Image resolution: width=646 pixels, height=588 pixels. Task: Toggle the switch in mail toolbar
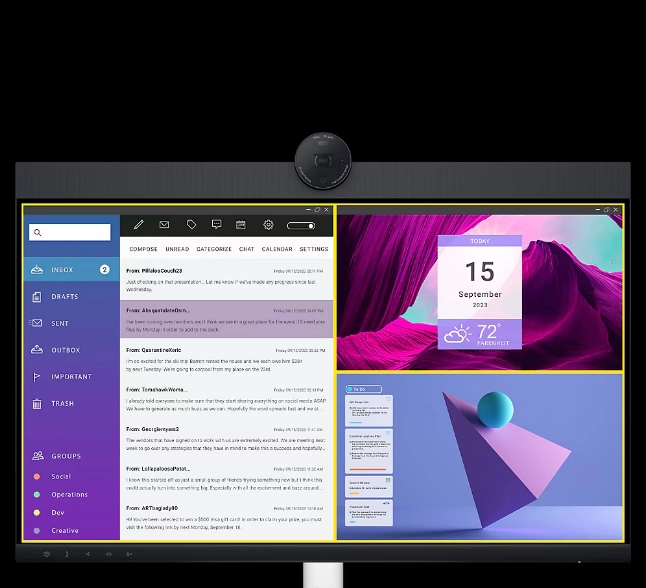click(301, 225)
